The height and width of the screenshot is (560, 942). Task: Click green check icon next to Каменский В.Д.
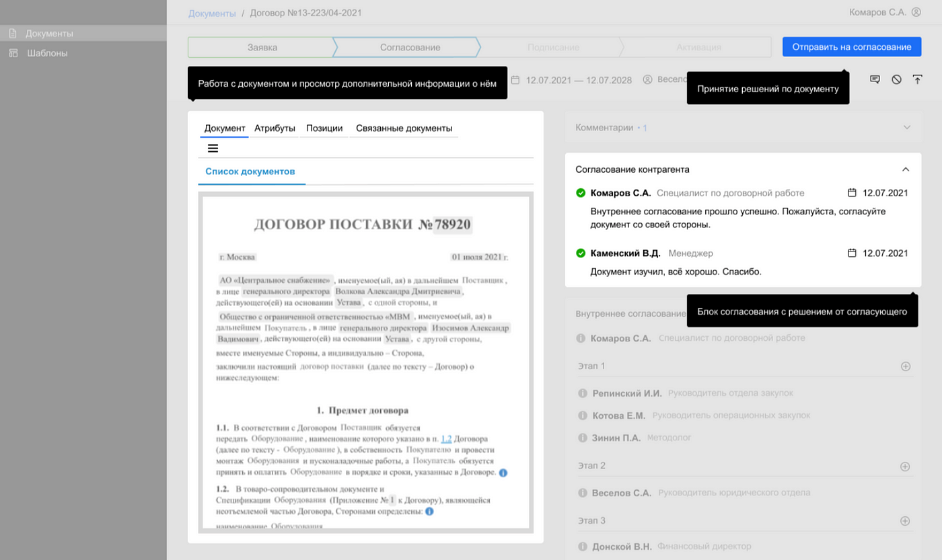[581, 253]
